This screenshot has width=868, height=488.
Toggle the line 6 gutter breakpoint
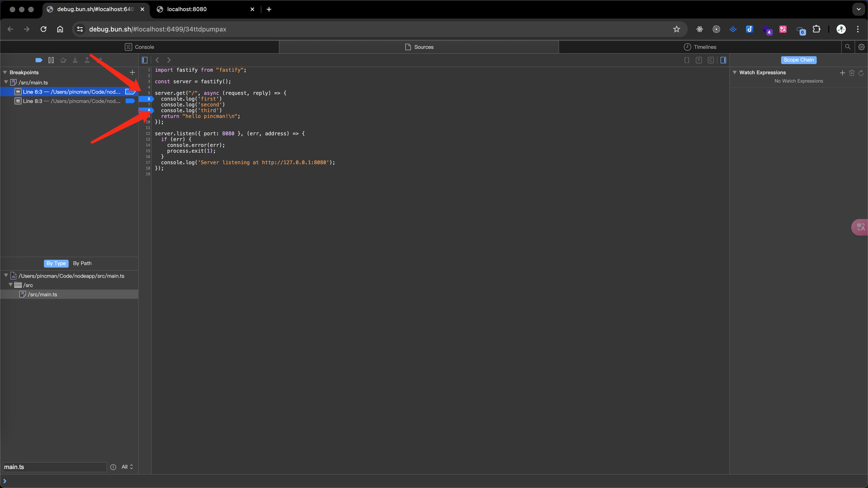tap(146, 99)
